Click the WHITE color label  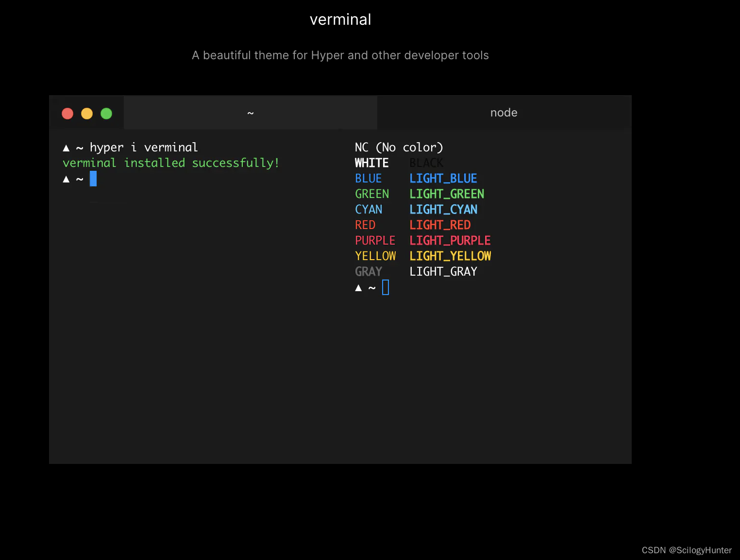pyautogui.click(x=372, y=163)
